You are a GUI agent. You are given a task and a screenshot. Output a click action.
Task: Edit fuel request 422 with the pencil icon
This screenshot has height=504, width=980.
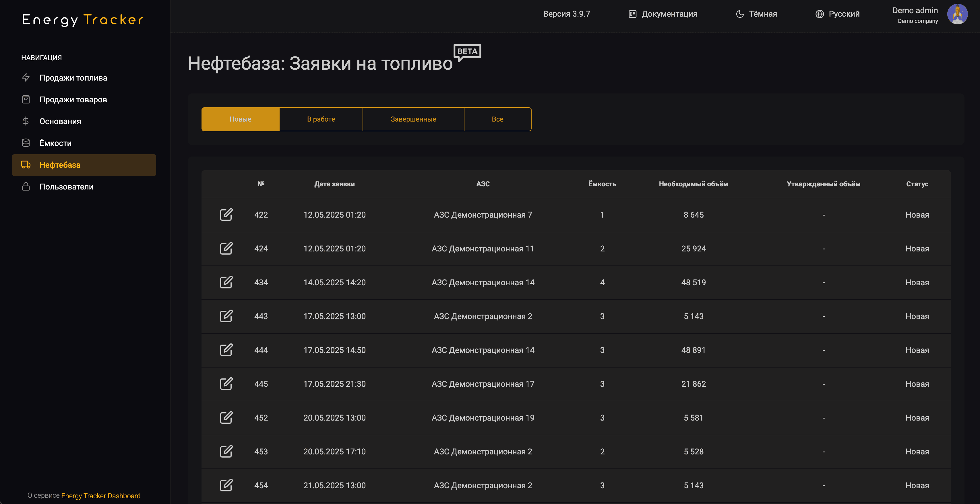click(226, 214)
